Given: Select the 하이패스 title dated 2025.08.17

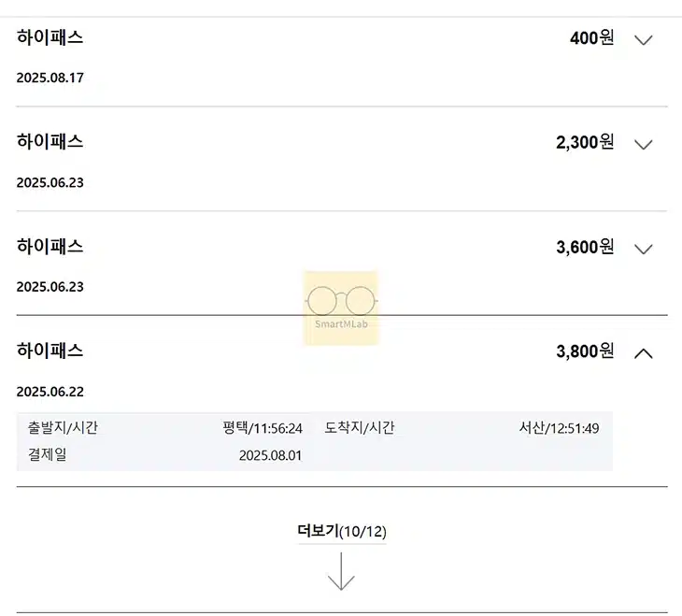Looking at the screenshot, I should (x=50, y=38).
